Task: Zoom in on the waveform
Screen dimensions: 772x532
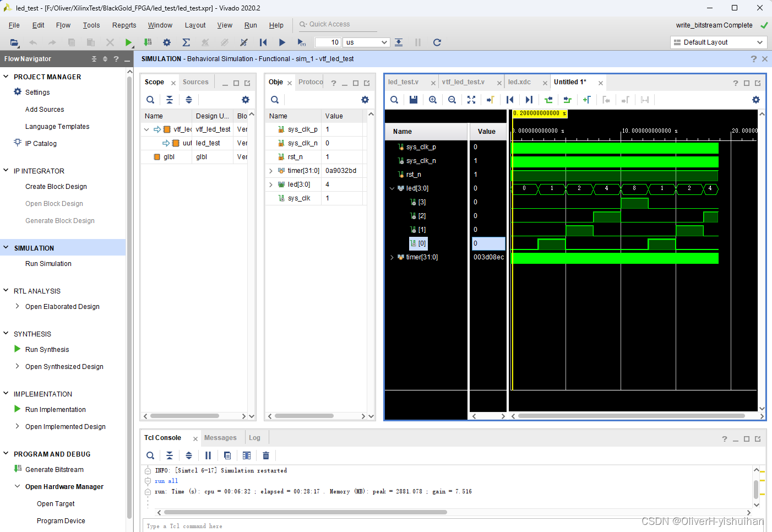Action: [x=433, y=100]
